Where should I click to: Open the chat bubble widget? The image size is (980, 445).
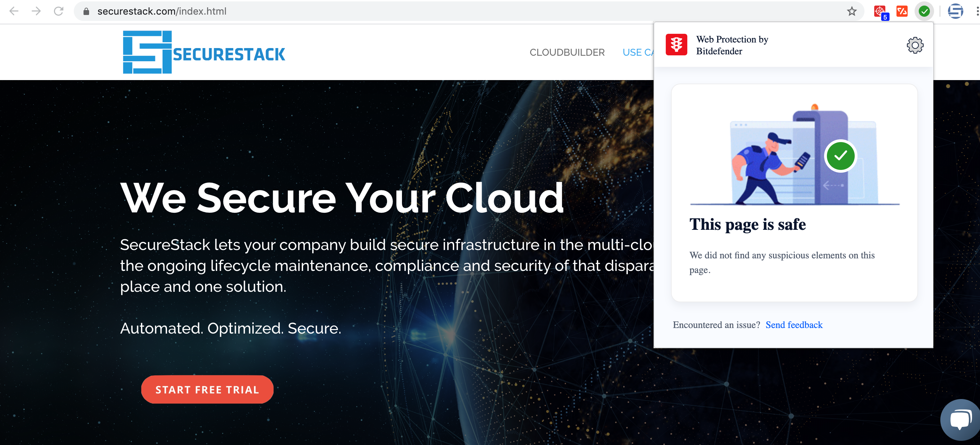(960, 420)
